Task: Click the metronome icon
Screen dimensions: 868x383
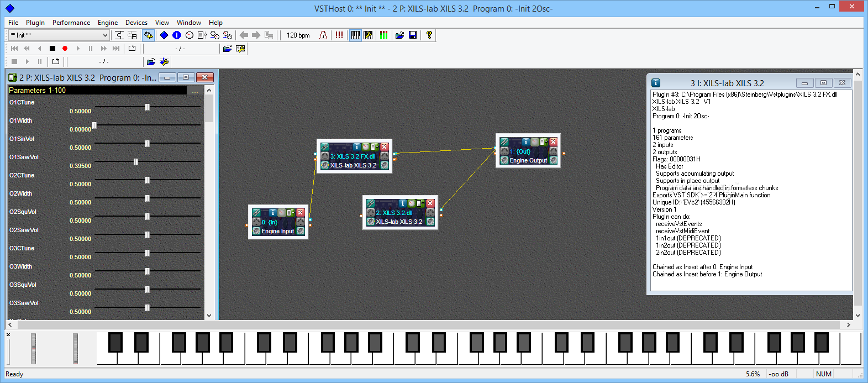Action: (323, 35)
